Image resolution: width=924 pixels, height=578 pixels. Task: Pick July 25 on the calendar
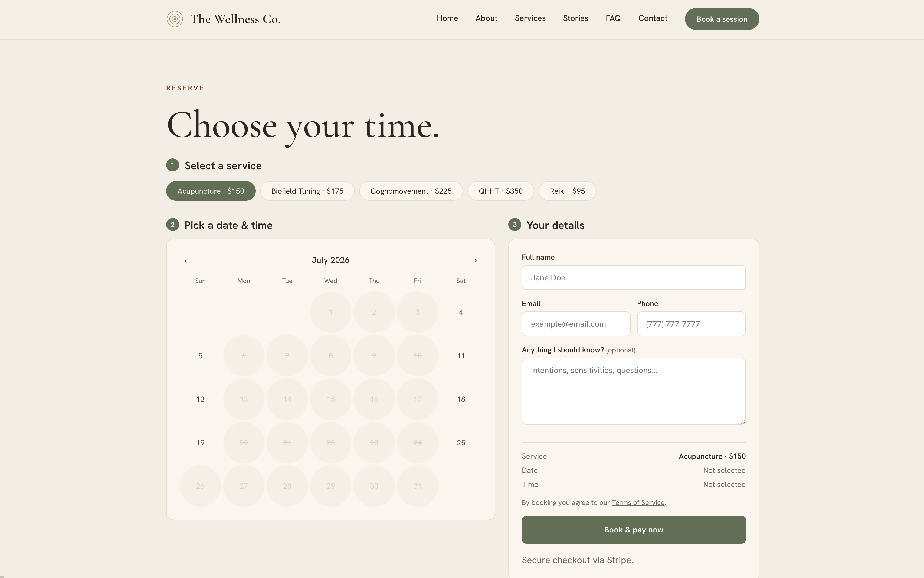[461, 443]
